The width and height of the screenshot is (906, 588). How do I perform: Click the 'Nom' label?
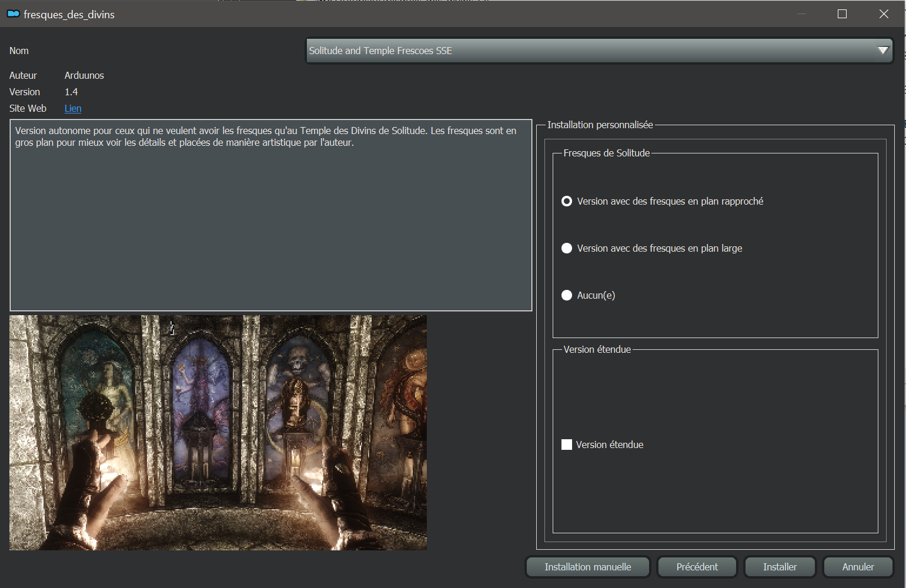19,51
